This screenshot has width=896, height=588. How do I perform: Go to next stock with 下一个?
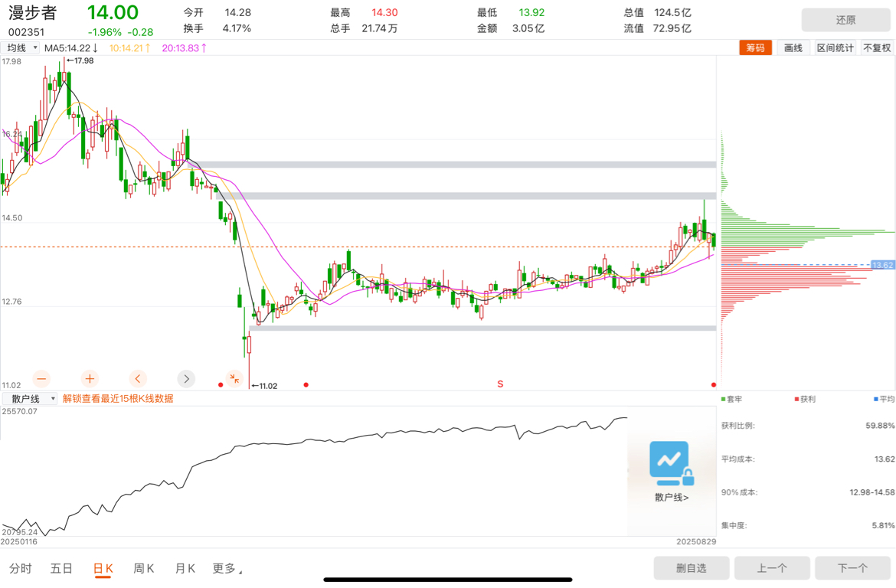pos(852,568)
